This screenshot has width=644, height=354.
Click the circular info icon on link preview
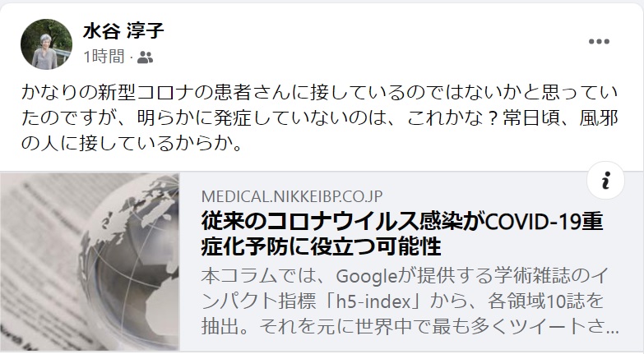point(606,181)
